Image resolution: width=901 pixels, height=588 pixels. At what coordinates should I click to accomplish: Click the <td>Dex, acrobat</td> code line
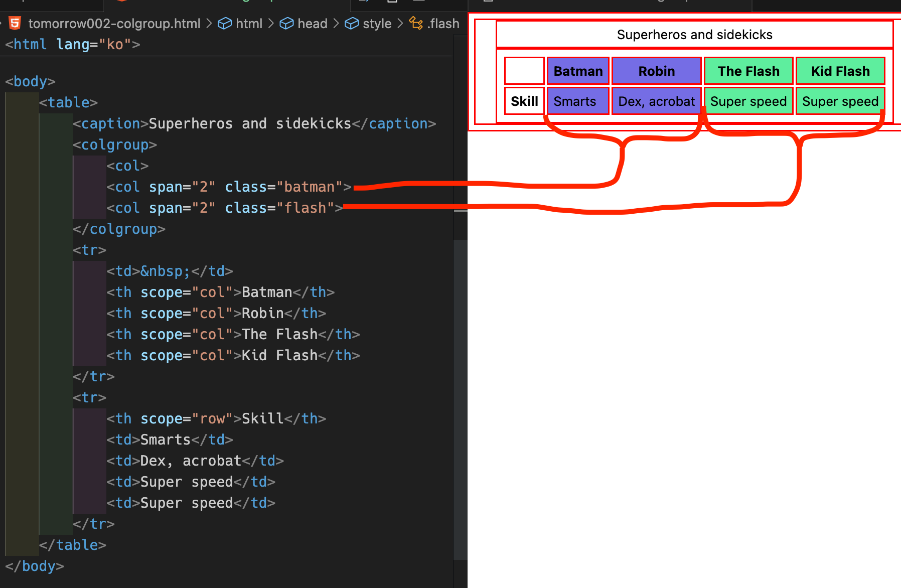tap(195, 461)
